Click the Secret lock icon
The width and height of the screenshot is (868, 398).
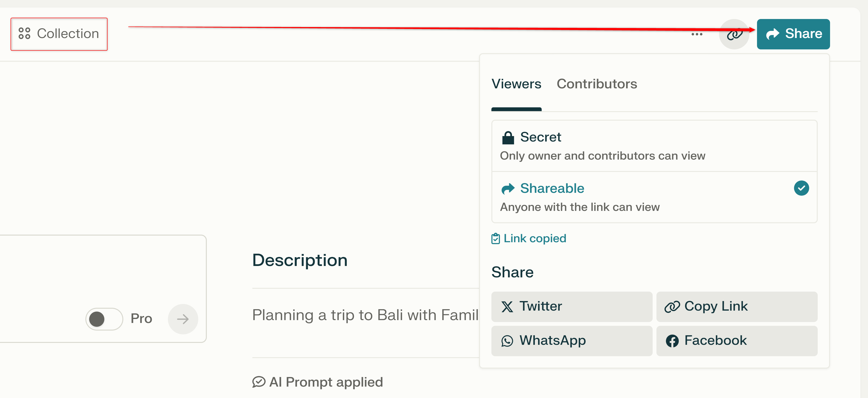click(x=508, y=137)
